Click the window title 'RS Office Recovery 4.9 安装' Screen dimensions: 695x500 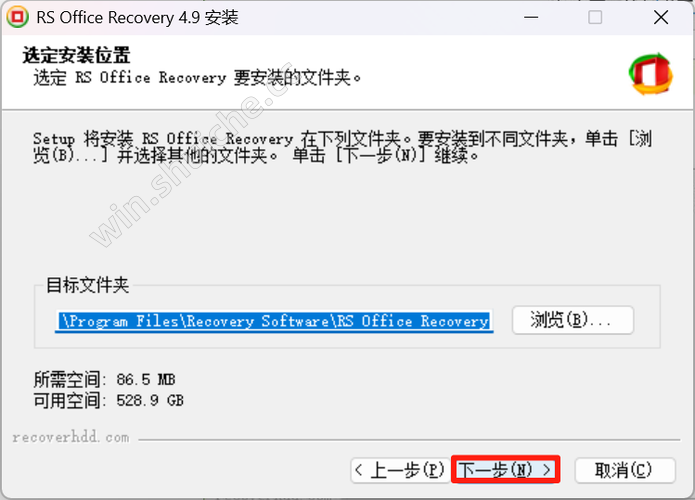click(137, 18)
